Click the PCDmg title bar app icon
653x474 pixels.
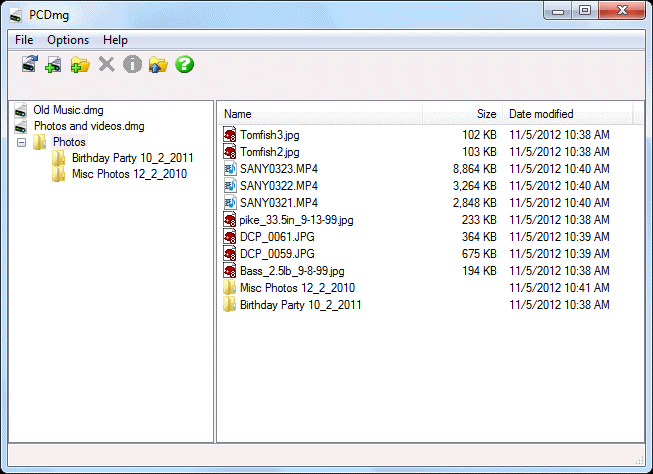(16, 15)
